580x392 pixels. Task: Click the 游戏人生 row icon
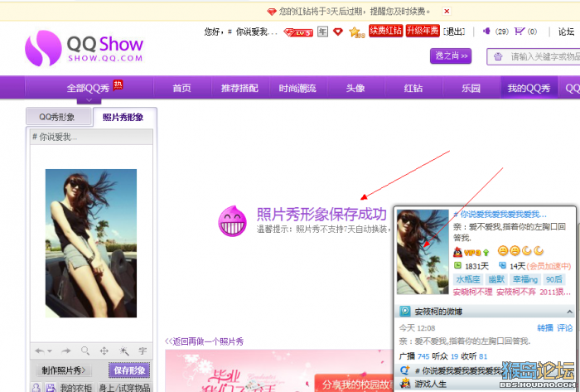click(x=405, y=384)
